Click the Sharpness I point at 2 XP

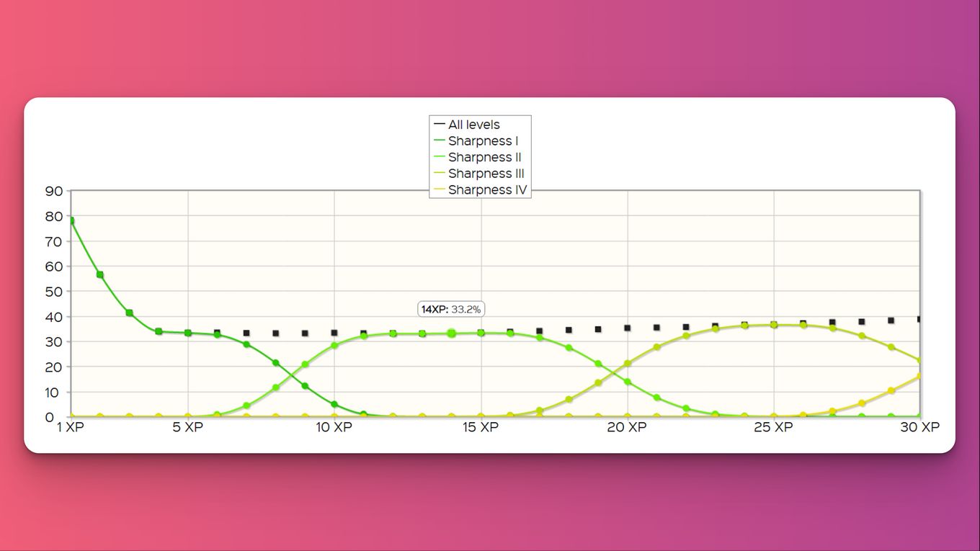pyautogui.click(x=100, y=274)
